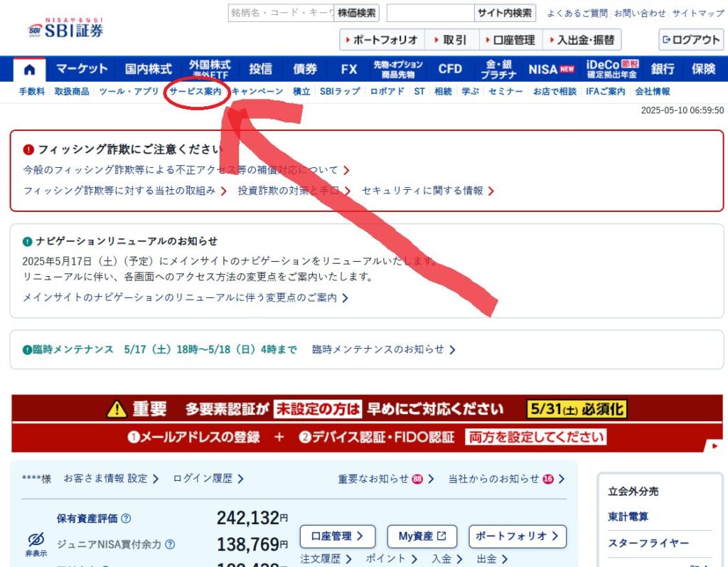Open the 取扱商品 submenu link

click(72, 91)
